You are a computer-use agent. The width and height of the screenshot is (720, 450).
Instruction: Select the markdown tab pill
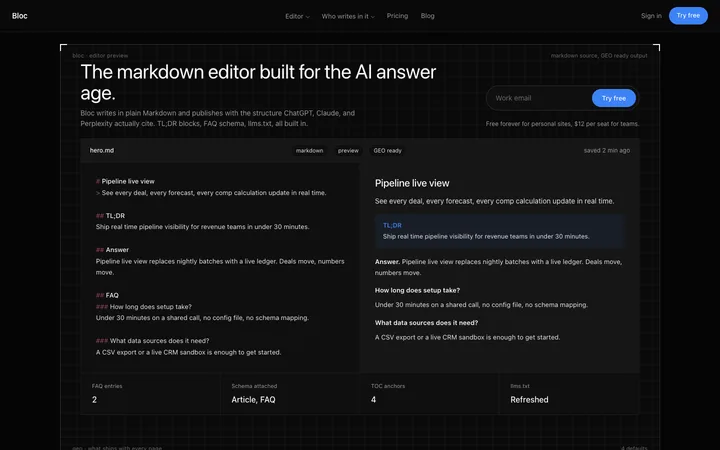(x=309, y=151)
